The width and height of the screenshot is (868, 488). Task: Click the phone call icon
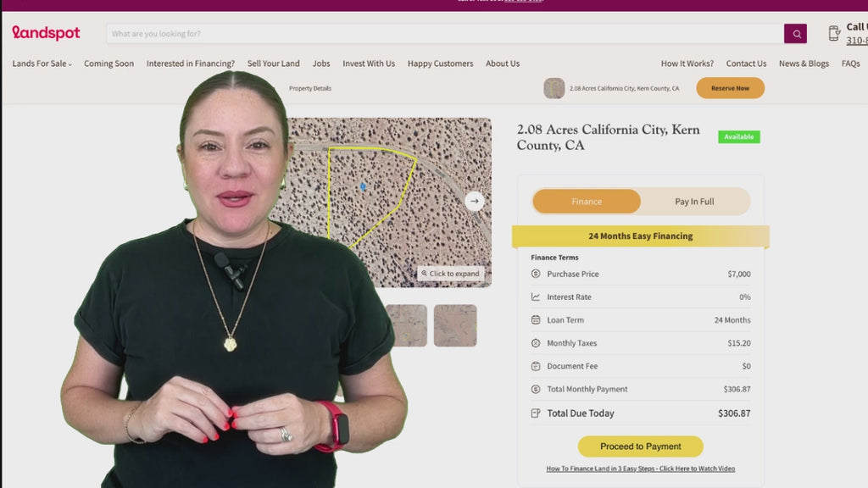click(834, 33)
